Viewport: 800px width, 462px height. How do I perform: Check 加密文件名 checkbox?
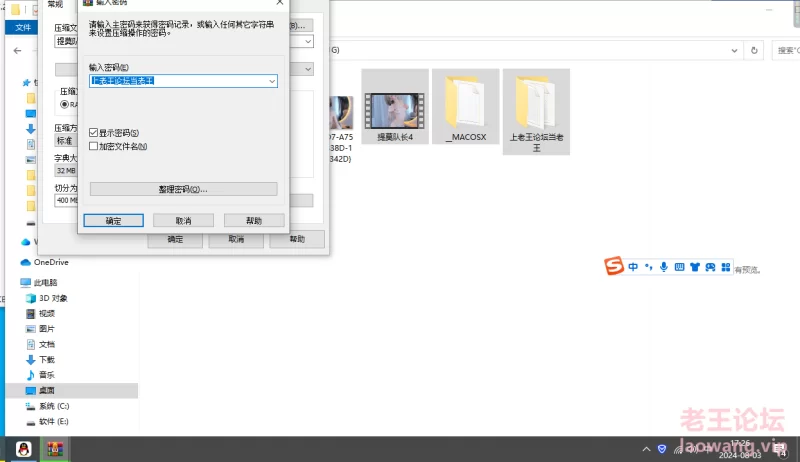93,146
